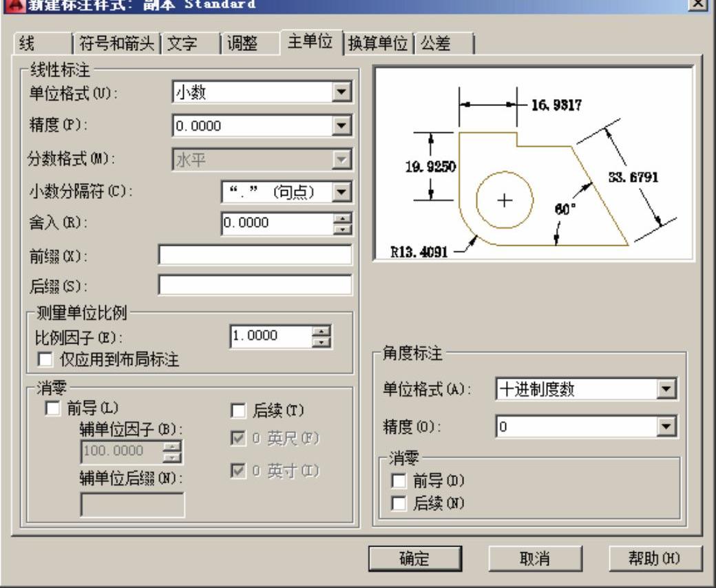716x588 pixels.
Task: Go to the 换算单位 tab
Action: [378, 44]
